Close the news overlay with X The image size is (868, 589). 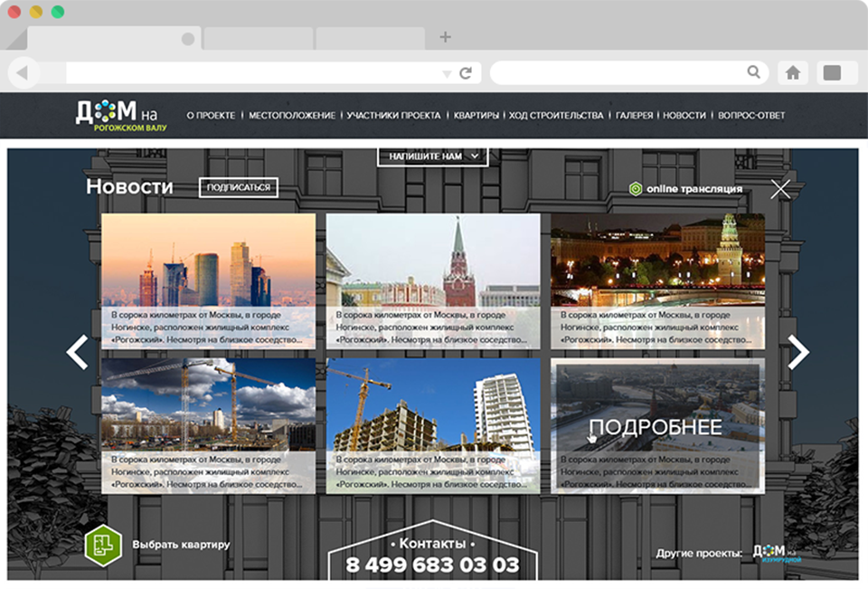coord(780,189)
